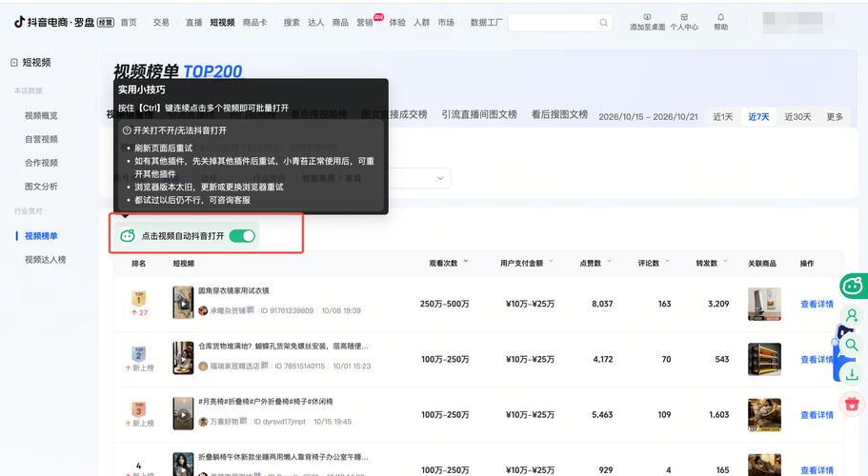Open 首页 in top navigation

pyautogui.click(x=129, y=22)
